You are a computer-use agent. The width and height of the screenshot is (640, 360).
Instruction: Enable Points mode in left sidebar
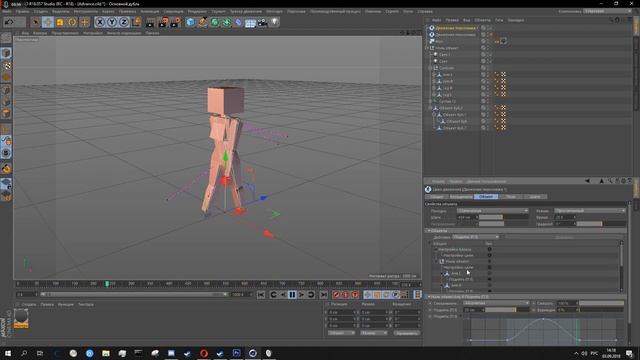click(x=6, y=90)
